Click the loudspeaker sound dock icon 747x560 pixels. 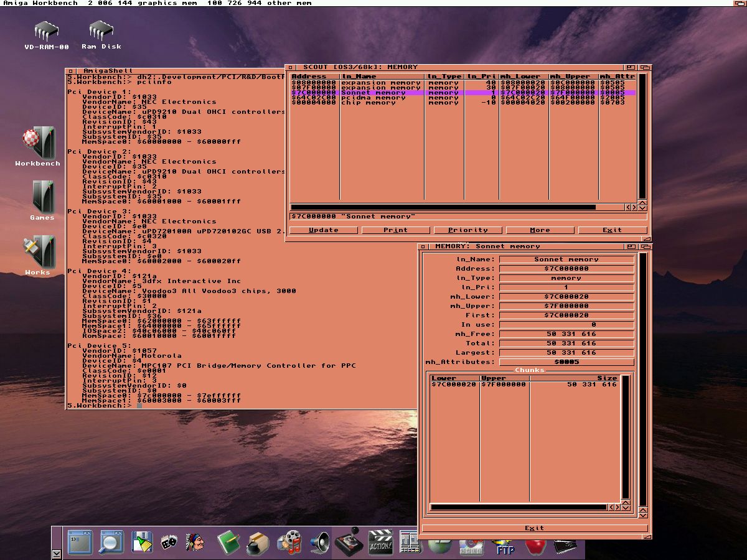(319, 543)
